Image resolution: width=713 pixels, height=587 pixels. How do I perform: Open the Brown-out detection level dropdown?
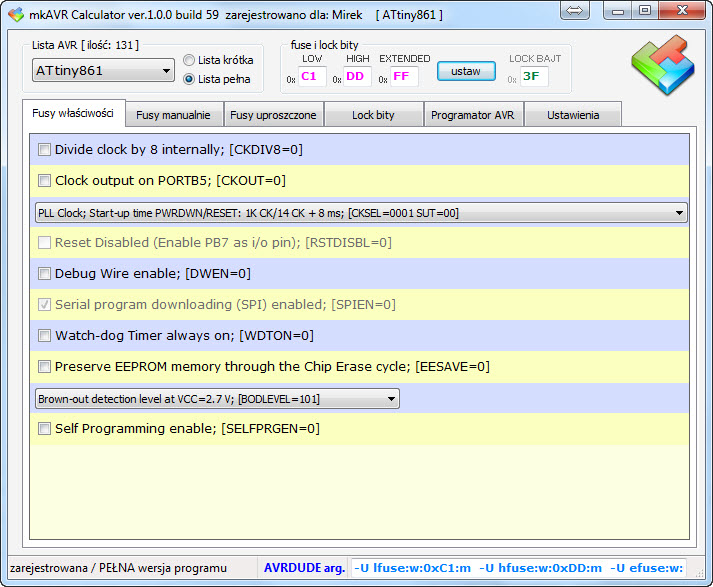[x=217, y=399]
